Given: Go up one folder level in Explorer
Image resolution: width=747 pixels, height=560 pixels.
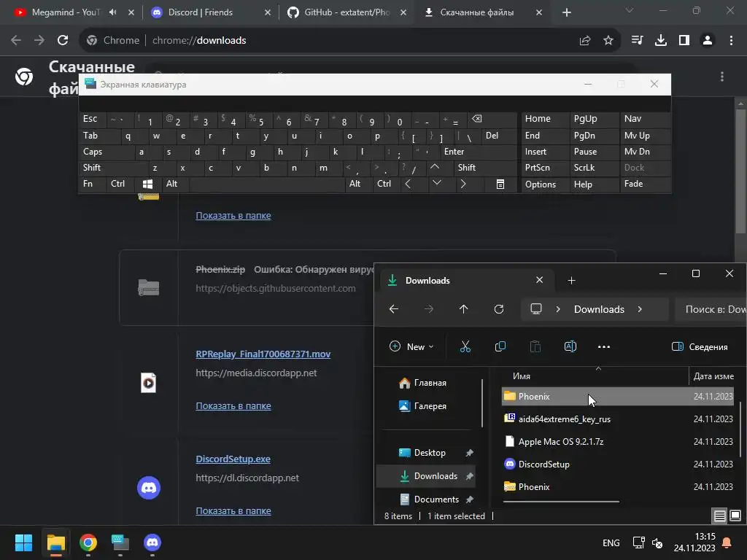Looking at the screenshot, I should click(x=463, y=309).
